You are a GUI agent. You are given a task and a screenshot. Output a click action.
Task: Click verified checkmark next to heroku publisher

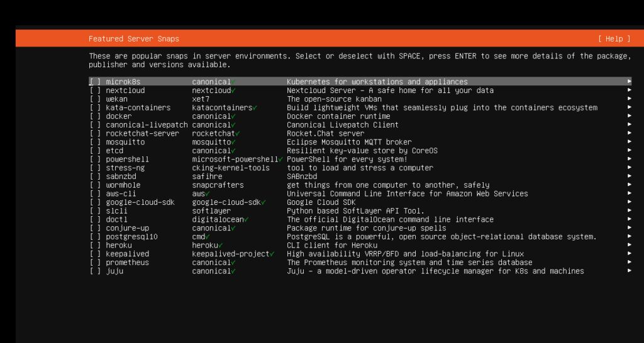221,246
